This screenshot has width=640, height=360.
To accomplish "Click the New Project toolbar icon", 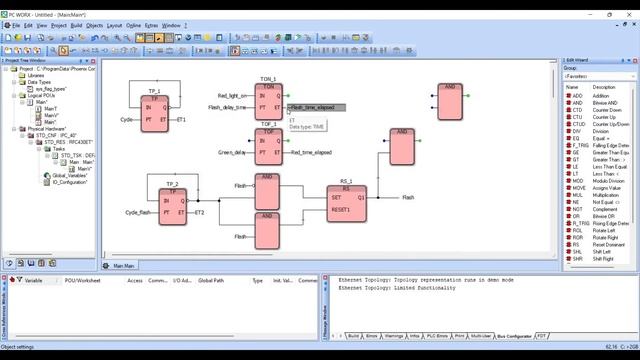I will pos(8,38).
